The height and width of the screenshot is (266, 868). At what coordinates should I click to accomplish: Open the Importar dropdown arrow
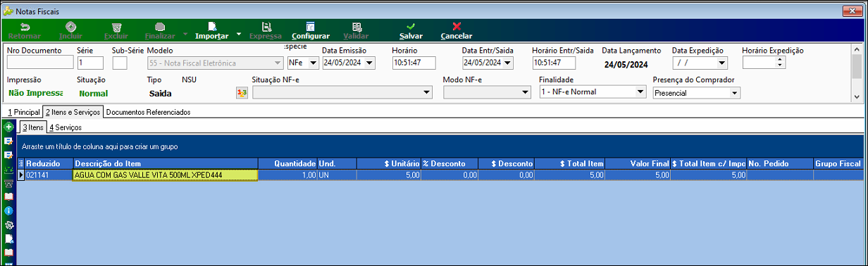pos(239,33)
